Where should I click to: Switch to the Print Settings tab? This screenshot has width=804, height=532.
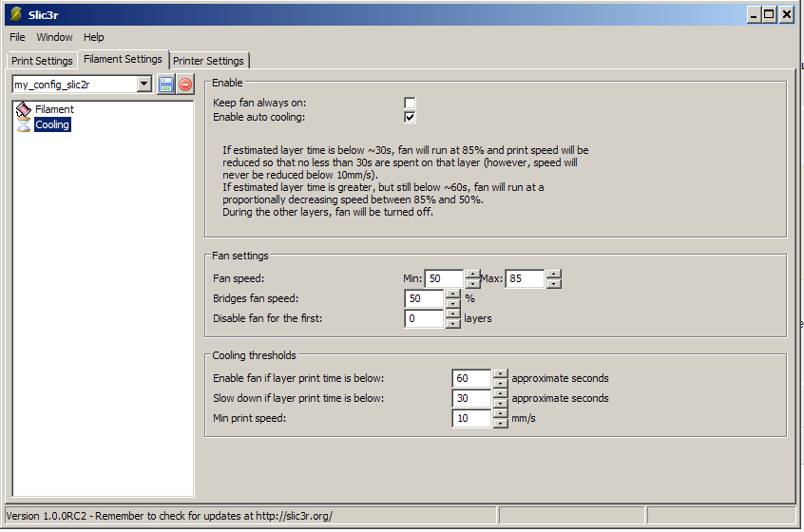[42, 61]
